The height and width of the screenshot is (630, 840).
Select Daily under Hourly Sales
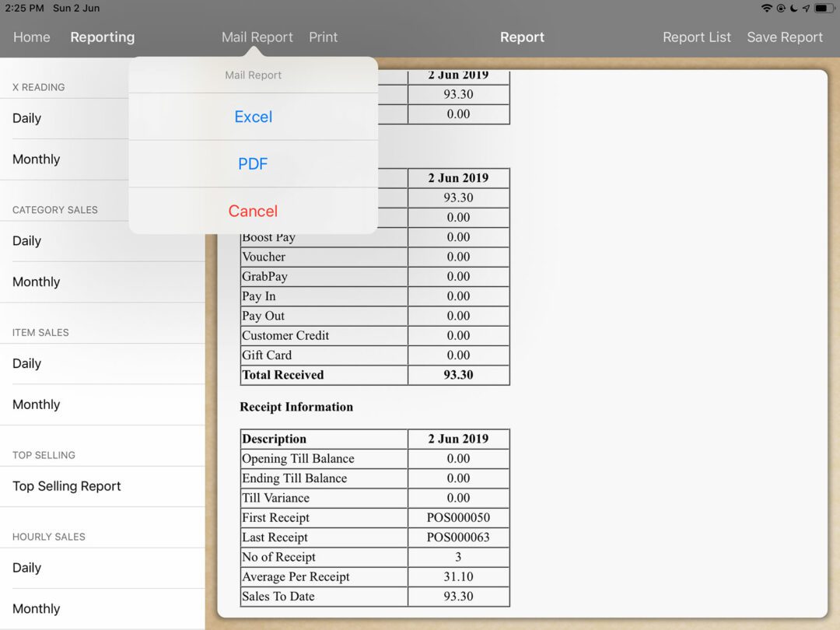pyautogui.click(x=27, y=568)
